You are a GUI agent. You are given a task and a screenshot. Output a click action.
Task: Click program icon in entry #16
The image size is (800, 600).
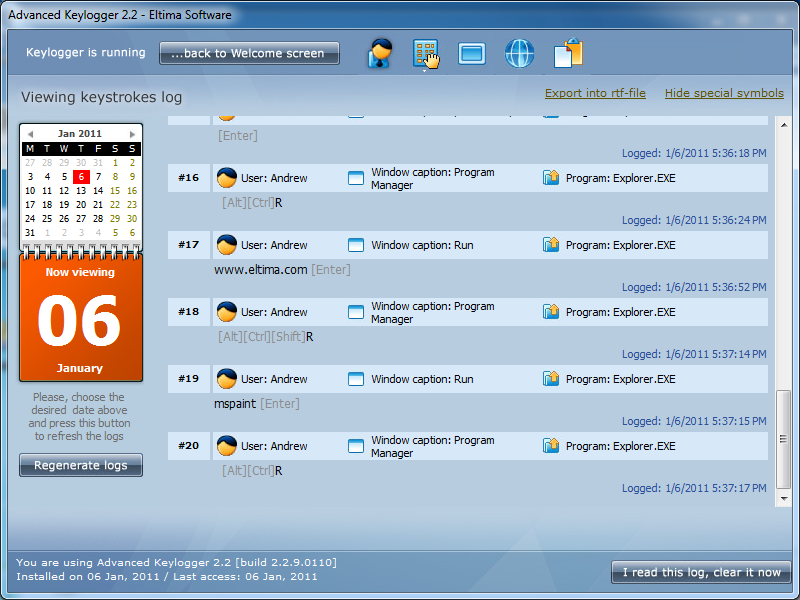tap(551, 178)
